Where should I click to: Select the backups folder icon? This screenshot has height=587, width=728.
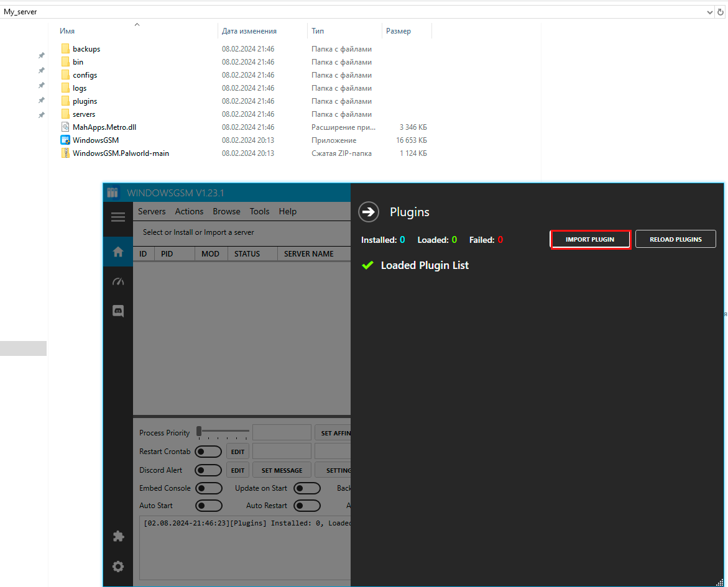pos(65,48)
